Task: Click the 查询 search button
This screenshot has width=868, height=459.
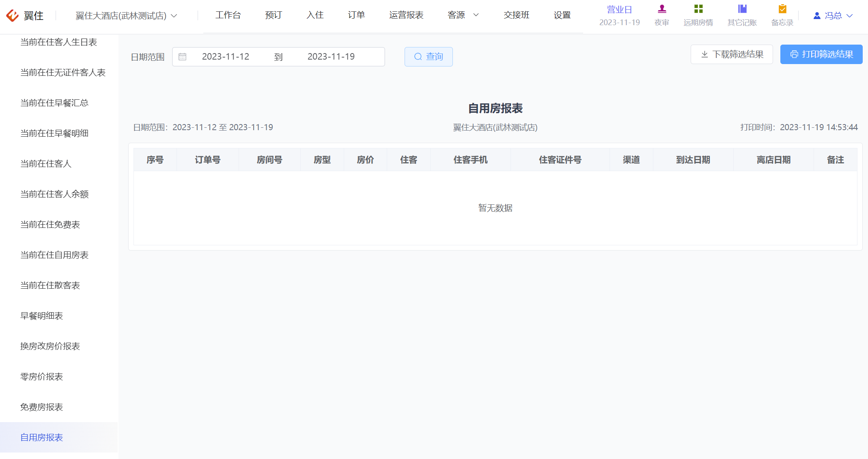Action: pyautogui.click(x=429, y=57)
